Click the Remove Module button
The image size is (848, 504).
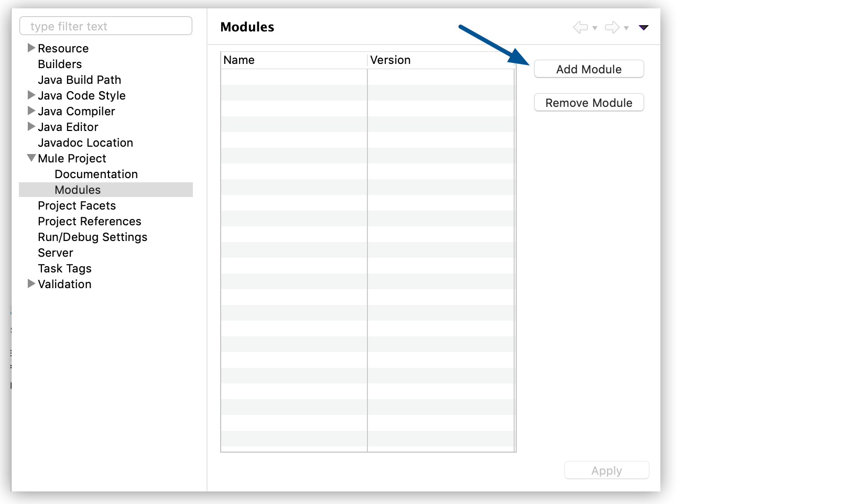[588, 102]
